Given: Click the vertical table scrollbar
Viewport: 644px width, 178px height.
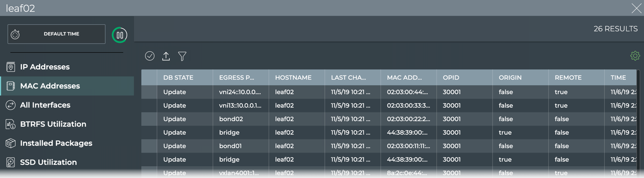Looking at the screenshot, I should pos(638,121).
